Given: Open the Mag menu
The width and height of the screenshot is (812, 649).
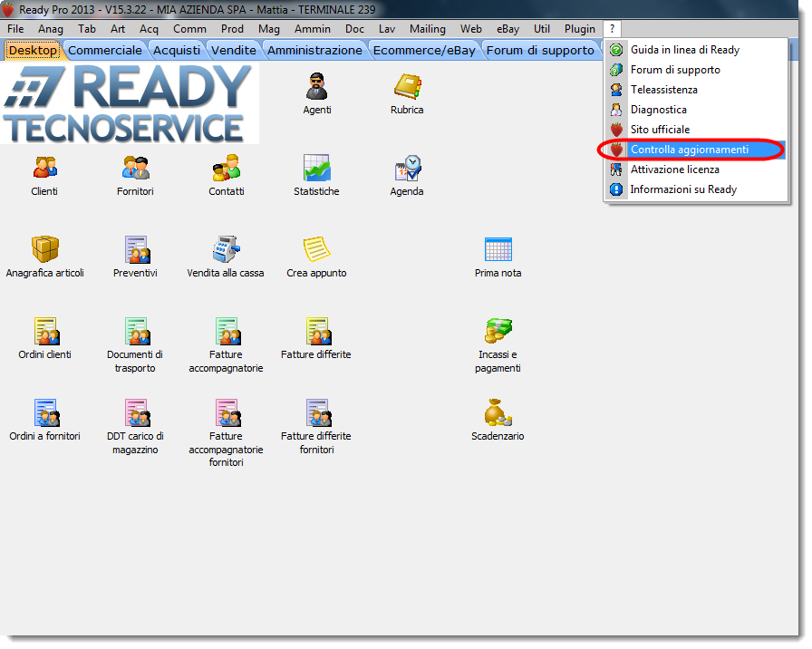Looking at the screenshot, I should click(x=269, y=29).
